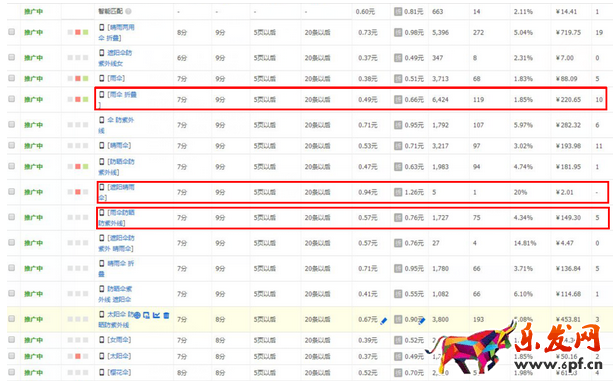Screen dimensions: 613x385
Task: Click 推广中 status in the [女雨伞] row
Action: (33, 340)
